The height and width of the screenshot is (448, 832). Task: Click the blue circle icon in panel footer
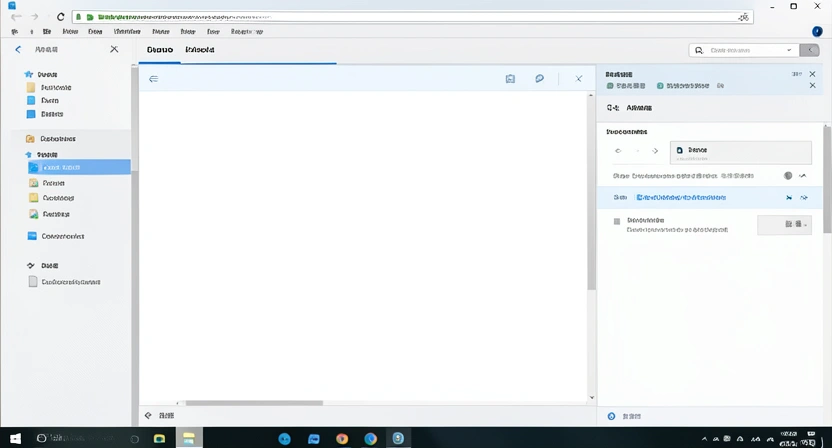coord(611,416)
